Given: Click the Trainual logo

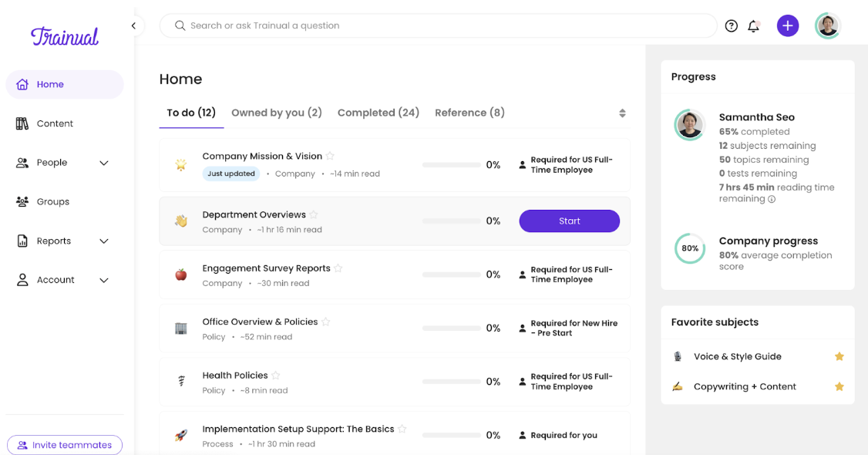Looking at the screenshot, I should point(65,36).
